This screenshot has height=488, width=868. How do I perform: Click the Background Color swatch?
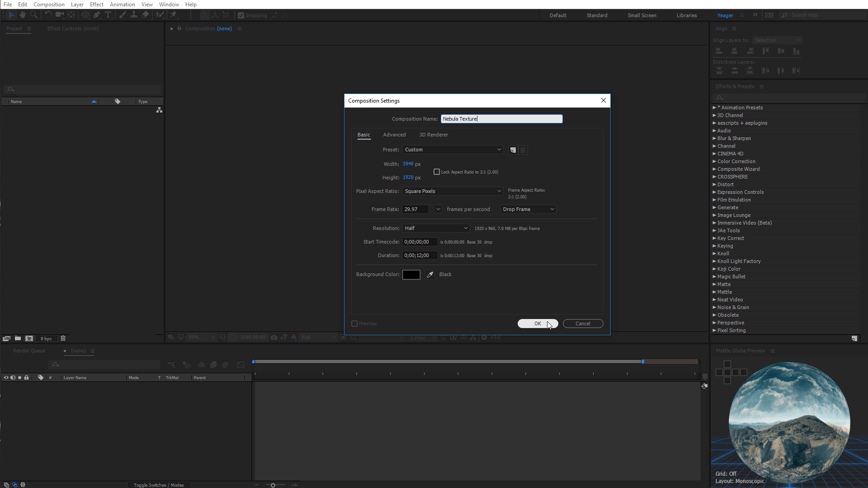411,274
